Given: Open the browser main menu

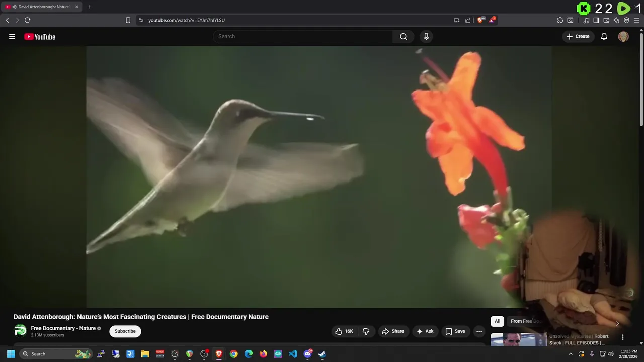Looking at the screenshot, I should pos(636,20).
